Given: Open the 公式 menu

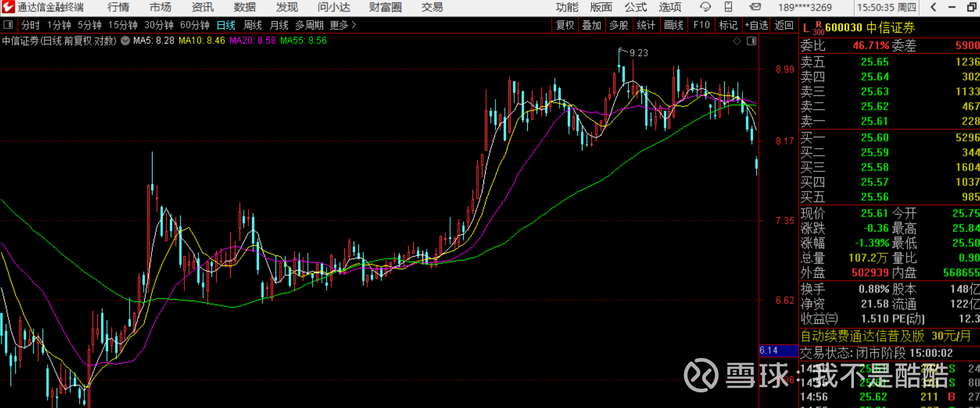Looking at the screenshot, I should (x=636, y=7).
